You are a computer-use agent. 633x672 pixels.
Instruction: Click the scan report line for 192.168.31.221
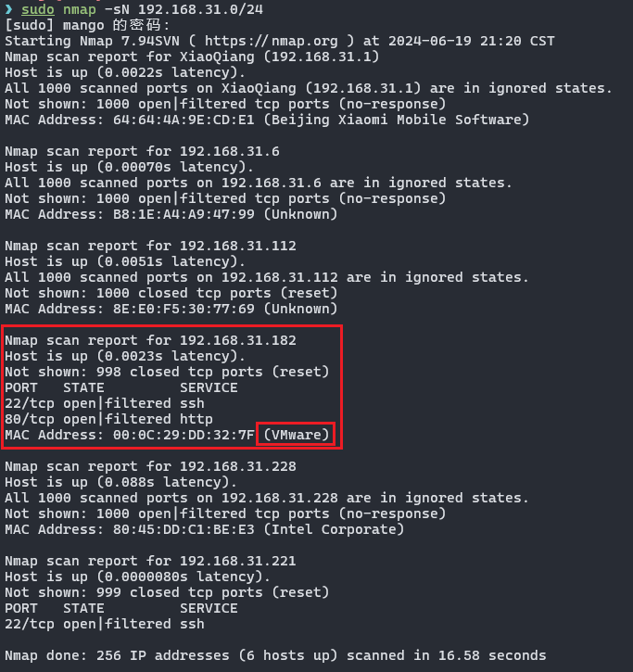coord(150,561)
